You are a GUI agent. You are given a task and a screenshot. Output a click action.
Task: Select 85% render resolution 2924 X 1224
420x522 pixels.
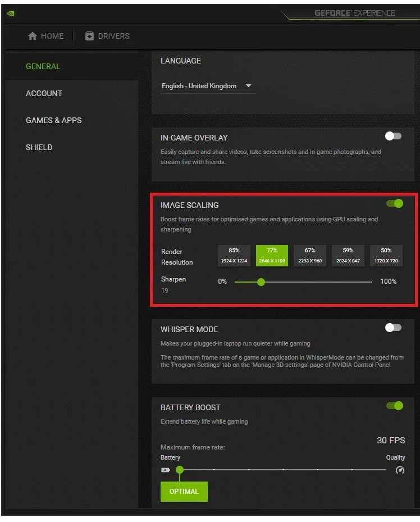click(234, 255)
